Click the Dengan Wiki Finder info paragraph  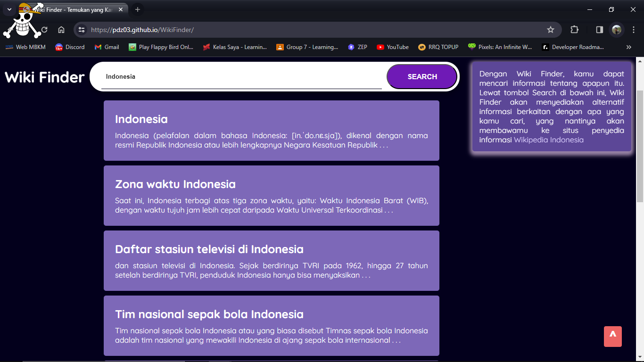coord(552,107)
